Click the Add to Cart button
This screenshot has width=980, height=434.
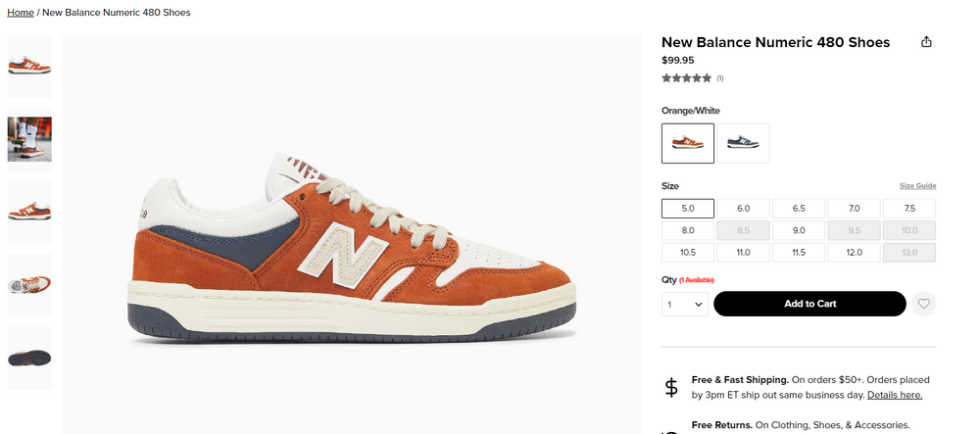point(809,304)
